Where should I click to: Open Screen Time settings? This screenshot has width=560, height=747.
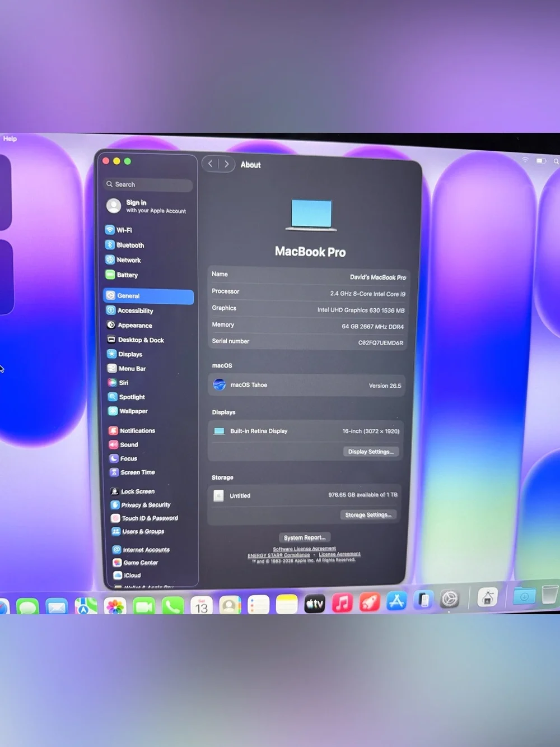(133, 472)
